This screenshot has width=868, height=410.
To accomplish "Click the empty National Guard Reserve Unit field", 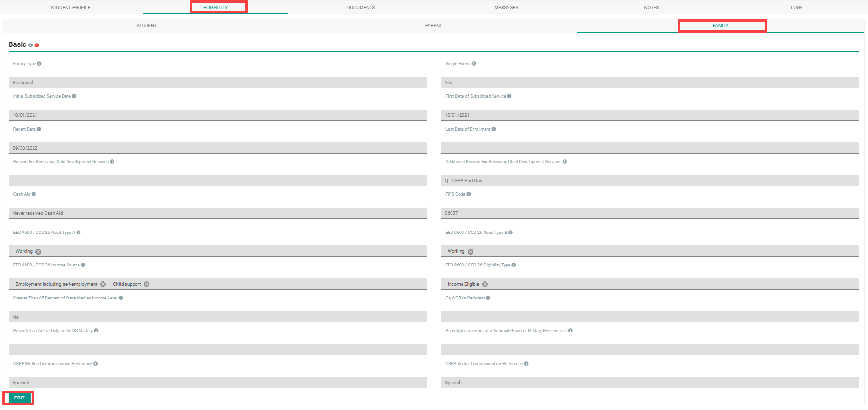I will tap(650, 350).
